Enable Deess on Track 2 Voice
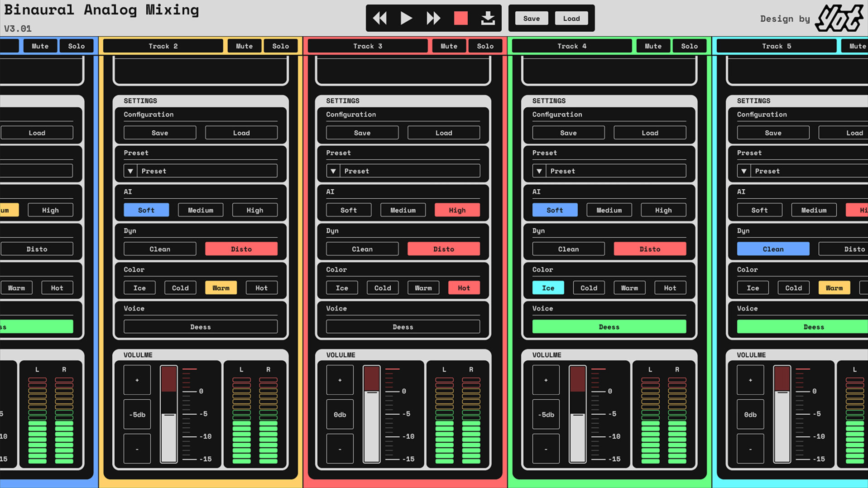 tap(201, 327)
